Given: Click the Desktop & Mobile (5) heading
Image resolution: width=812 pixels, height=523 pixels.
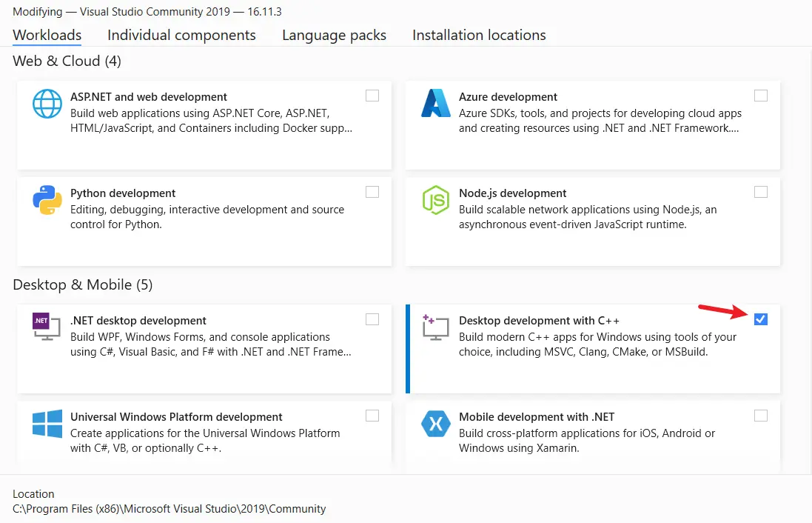Looking at the screenshot, I should tap(82, 285).
